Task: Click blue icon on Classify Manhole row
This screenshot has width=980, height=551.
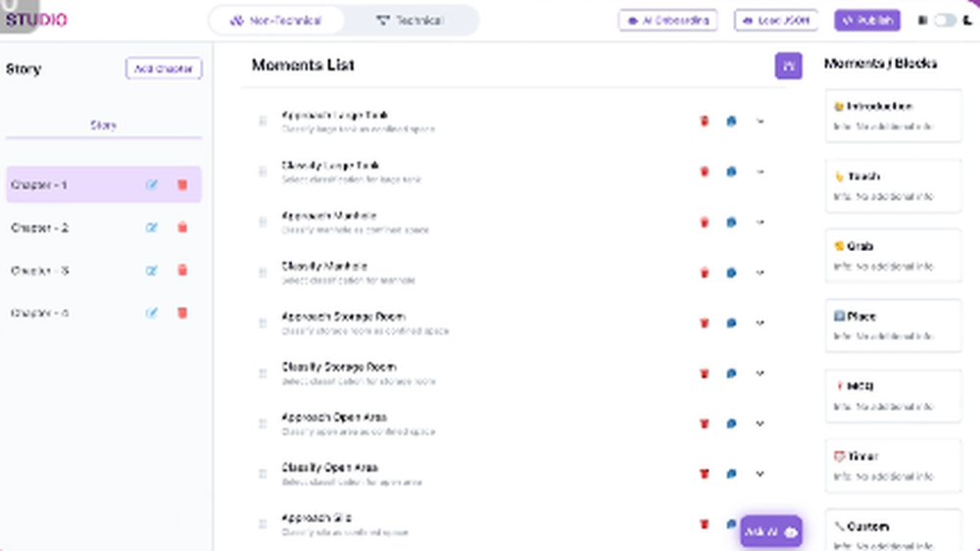Action: click(x=731, y=273)
